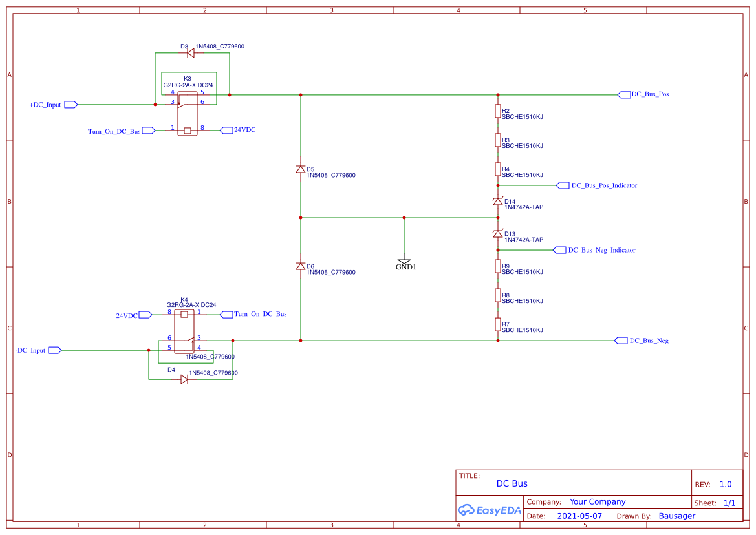The width and height of the screenshot is (756, 535).
Task: Click the 'Drawn By:' field label
Action: (634, 516)
